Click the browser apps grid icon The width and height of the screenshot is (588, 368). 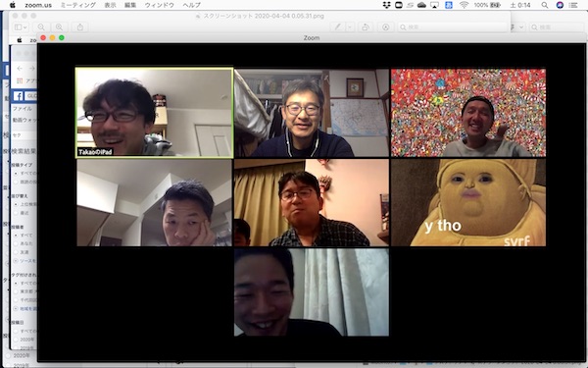pyautogui.click(x=20, y=80)
